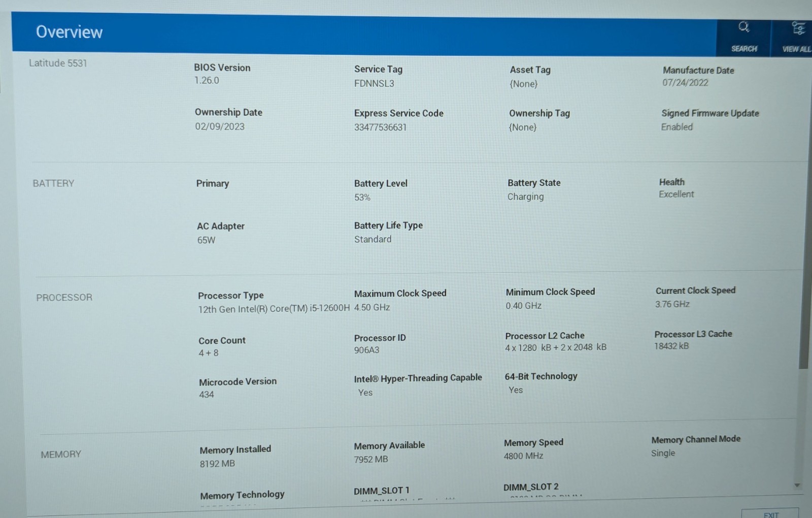This screenshot has height=518, width=812.
Task: Click Memory Installed 8192 MB value
Action: coord(217,464)
